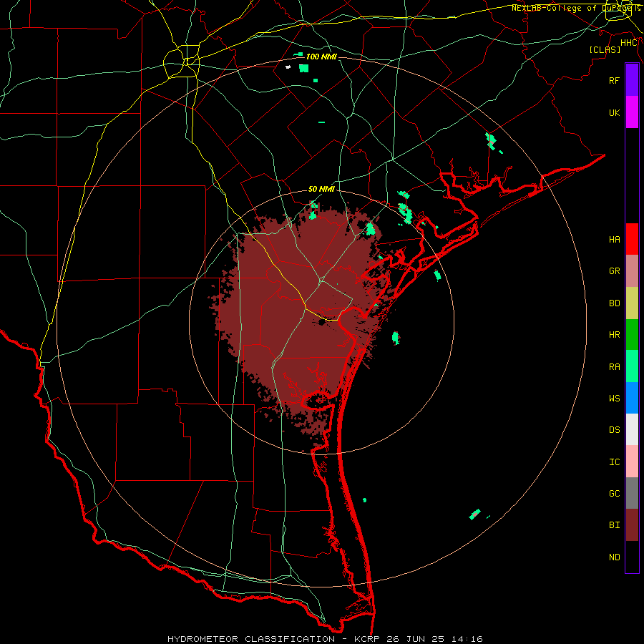Click the RF purple legend swatch

click(632, 80)
